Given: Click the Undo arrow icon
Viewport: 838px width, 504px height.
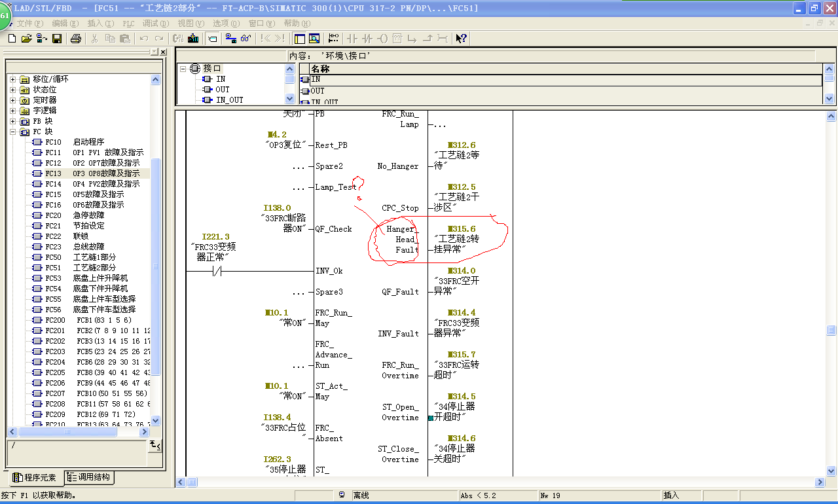Looking at the screenshot, I should pos(144,39).
